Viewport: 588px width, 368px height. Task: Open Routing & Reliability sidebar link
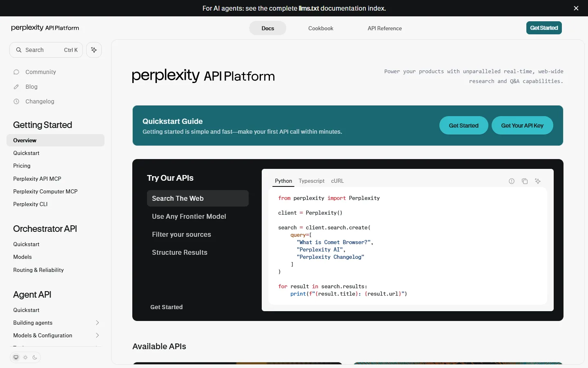click(x=56, y=270)
